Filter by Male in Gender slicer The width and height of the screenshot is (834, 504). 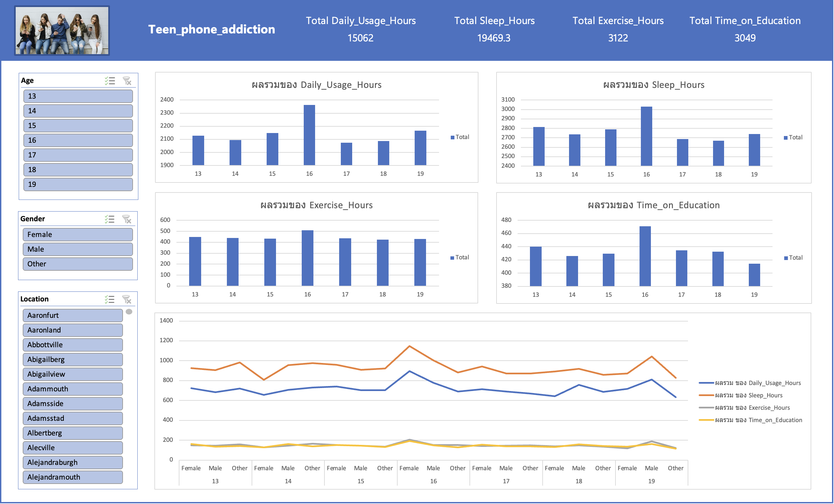pyautogui.click(x=78, y=249)
